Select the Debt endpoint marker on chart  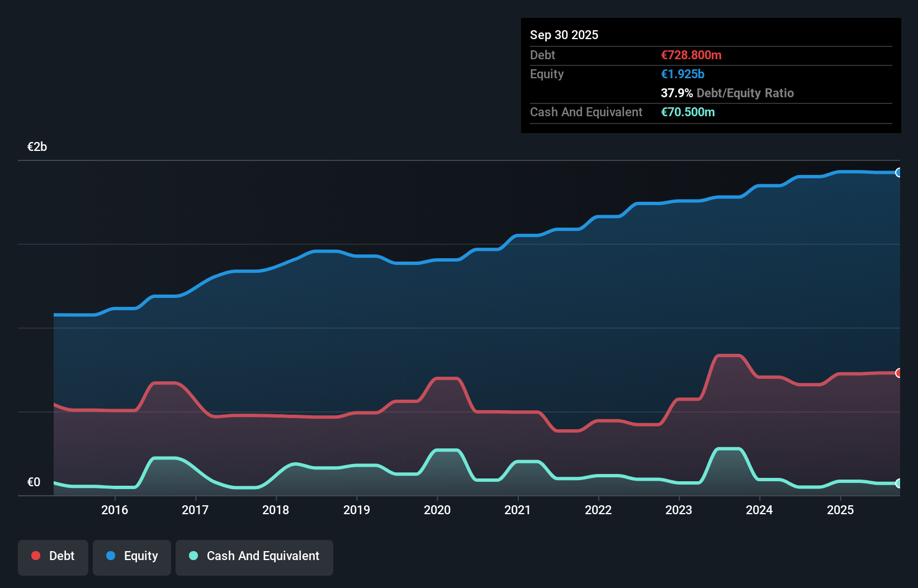coord(898,373)
